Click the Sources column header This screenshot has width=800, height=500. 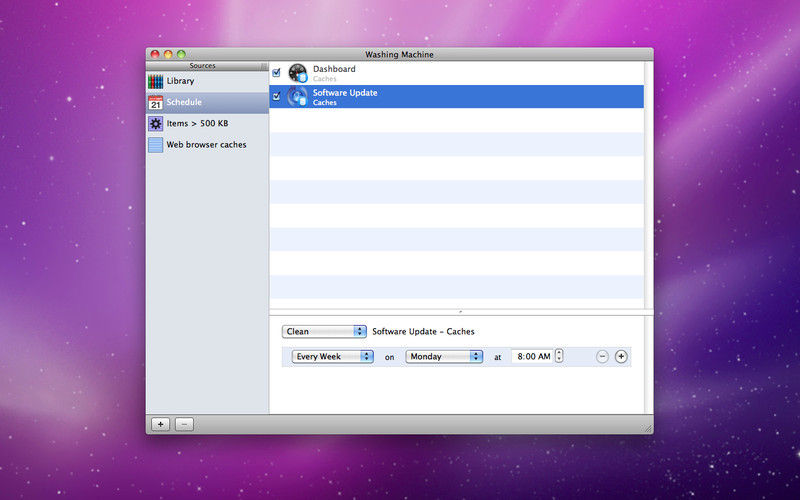203,66
